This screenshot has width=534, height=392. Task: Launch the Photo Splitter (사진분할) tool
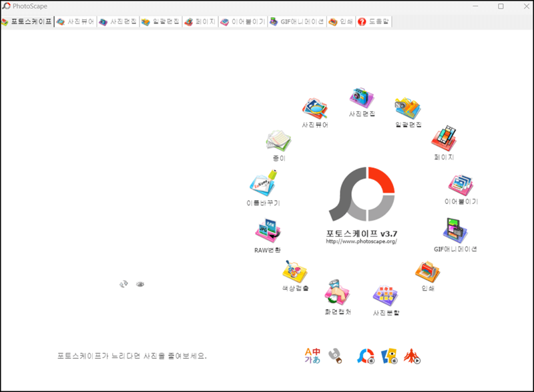click(384, 296)
